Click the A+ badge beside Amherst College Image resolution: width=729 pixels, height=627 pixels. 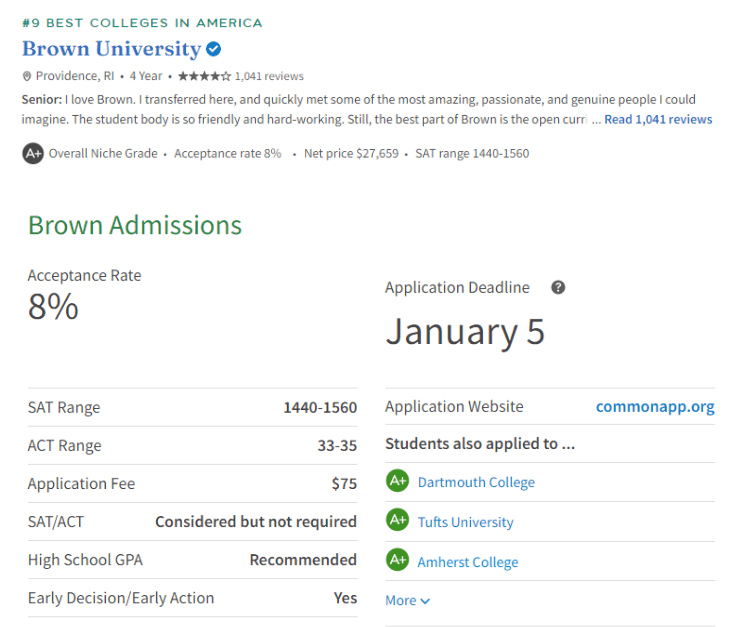click(398, 560)
